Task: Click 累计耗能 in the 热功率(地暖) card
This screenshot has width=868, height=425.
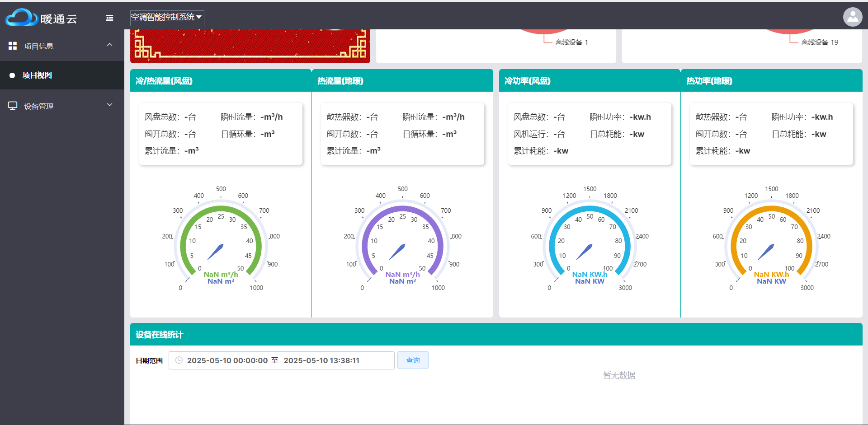Action: click(713, 151)
